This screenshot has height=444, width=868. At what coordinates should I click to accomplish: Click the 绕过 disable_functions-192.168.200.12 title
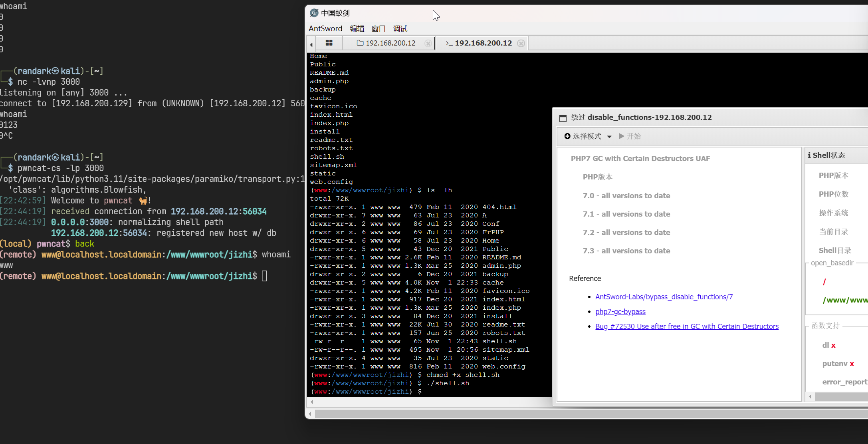click(x=642, y=117)
